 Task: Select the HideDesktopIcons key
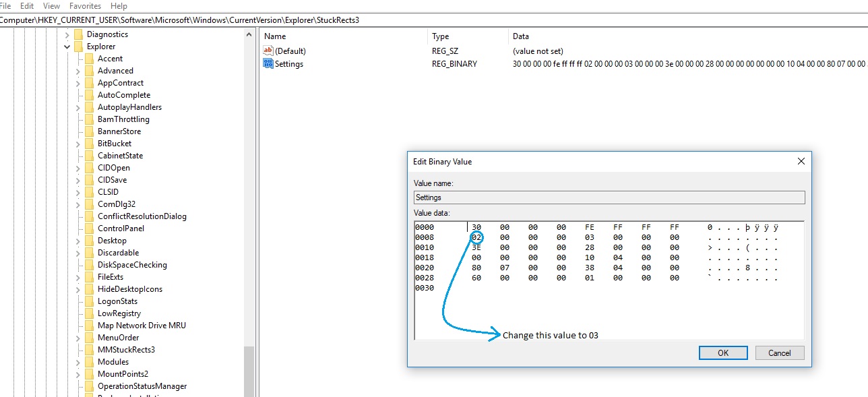pos(130,289)
